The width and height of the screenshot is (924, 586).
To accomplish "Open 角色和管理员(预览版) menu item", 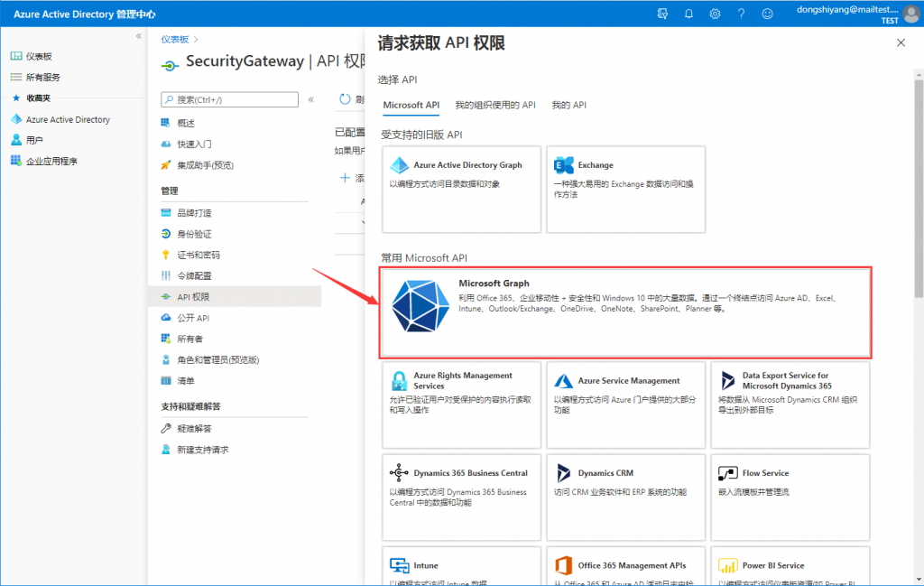I will pyautogui.click(x=235, y=359).
